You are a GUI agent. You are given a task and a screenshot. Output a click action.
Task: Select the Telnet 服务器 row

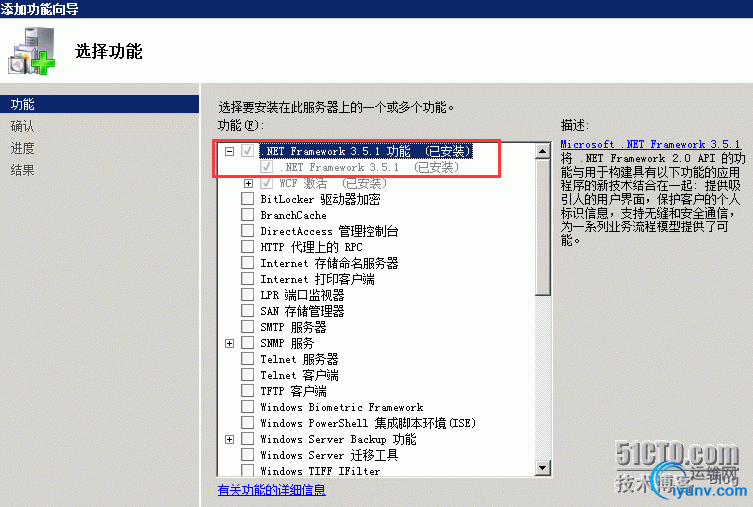(300, 359)
